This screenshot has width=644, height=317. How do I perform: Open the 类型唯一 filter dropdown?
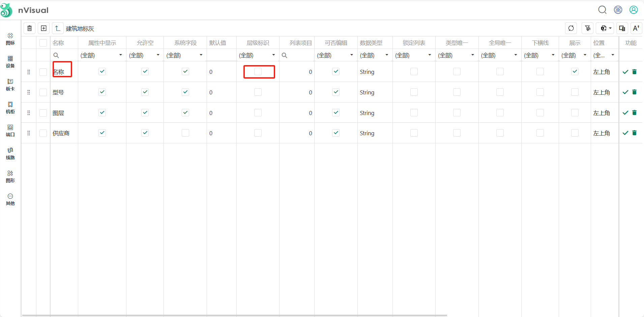[457, 55]
